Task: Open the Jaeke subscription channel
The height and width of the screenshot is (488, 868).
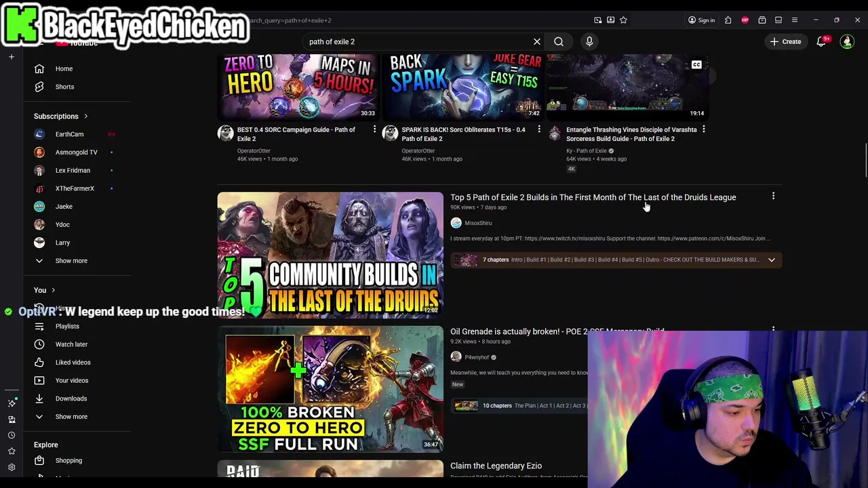Action: coord(64,206)
